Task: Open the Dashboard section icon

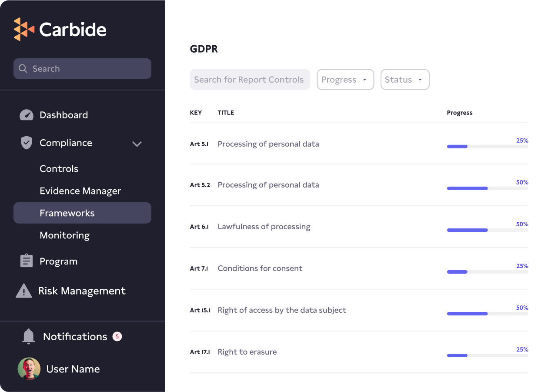Action: tap(27, 115)
